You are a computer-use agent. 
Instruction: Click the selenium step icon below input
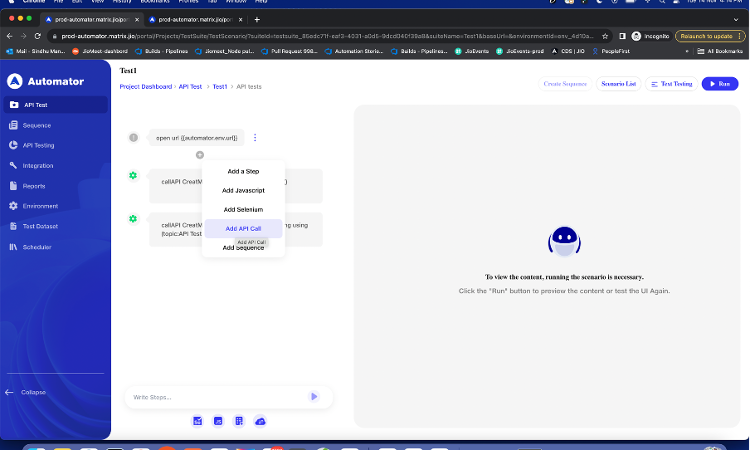click(x=198, y=422)
